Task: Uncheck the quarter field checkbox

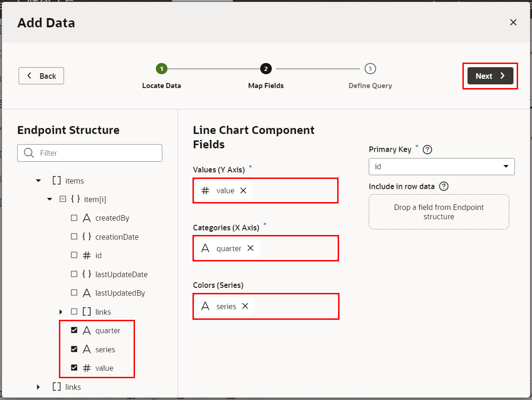Action: coord(74,330)
